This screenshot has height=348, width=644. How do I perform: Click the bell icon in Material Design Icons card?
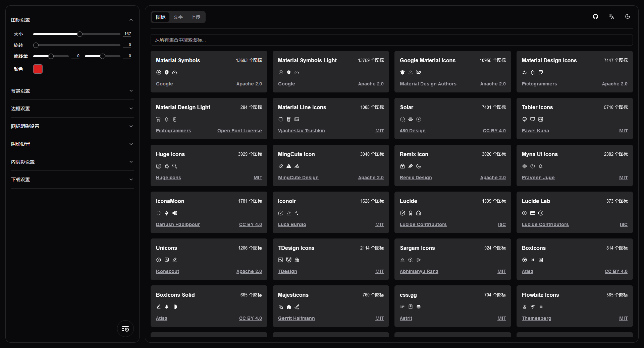(x=533, y=72)
